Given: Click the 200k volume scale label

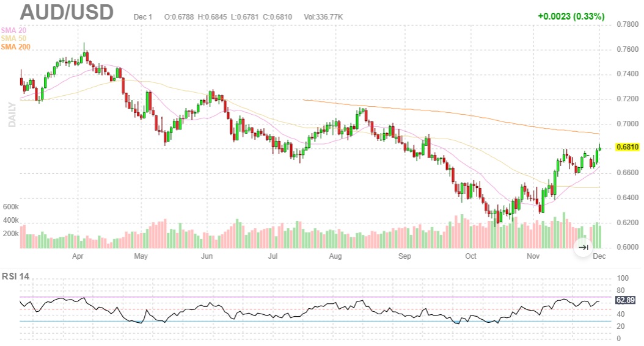Looking at the screenshot, I should coord(10,234).
